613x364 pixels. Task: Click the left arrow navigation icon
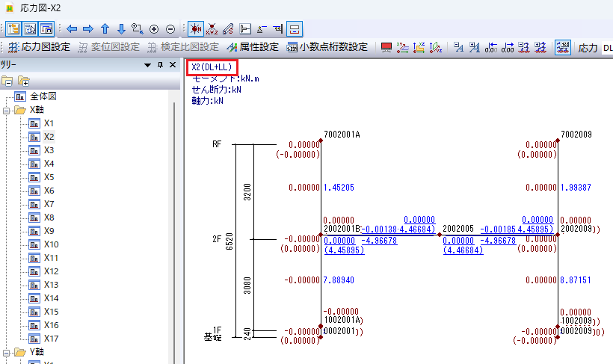coord(72,29)
